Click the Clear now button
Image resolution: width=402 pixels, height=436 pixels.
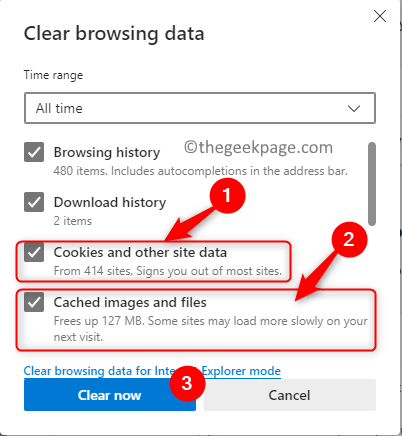(x=110, y=395)
